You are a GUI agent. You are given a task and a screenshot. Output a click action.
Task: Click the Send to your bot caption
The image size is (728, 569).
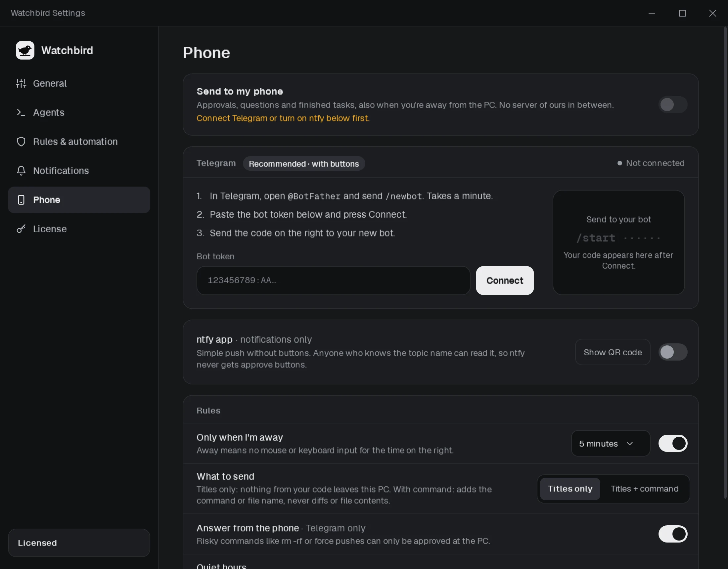coord(618,219)
